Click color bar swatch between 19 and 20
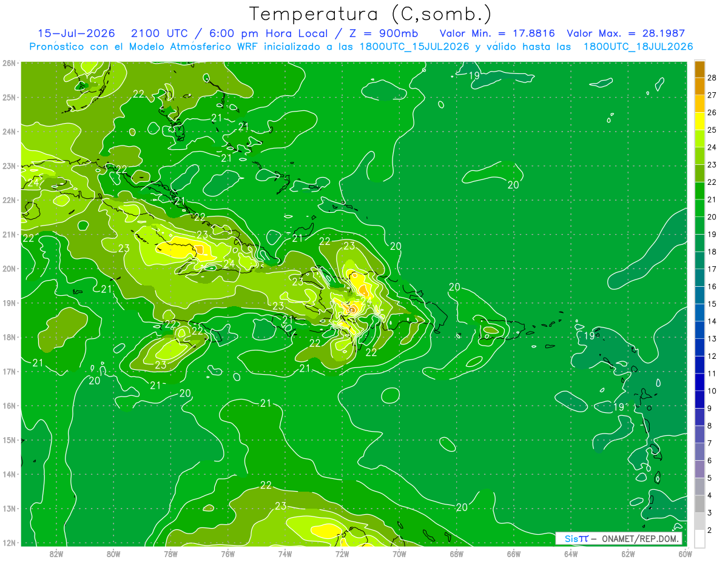The image size is (728, 562). click(699, 226)
